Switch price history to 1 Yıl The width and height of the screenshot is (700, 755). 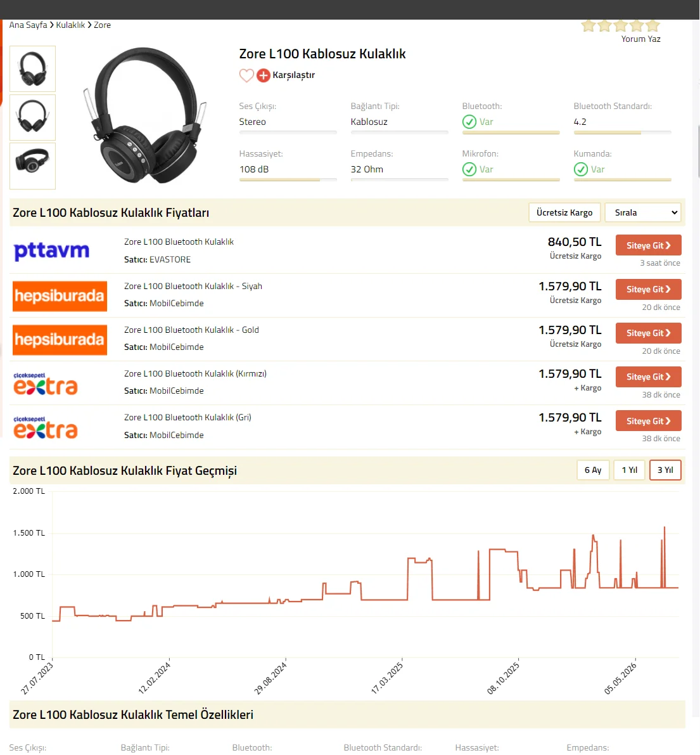[629, 470]
